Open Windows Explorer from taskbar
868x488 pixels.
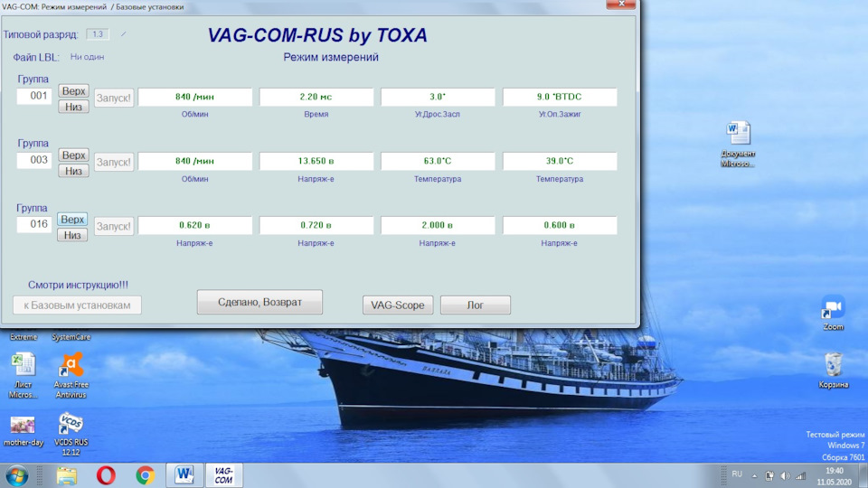coord(67,475)
